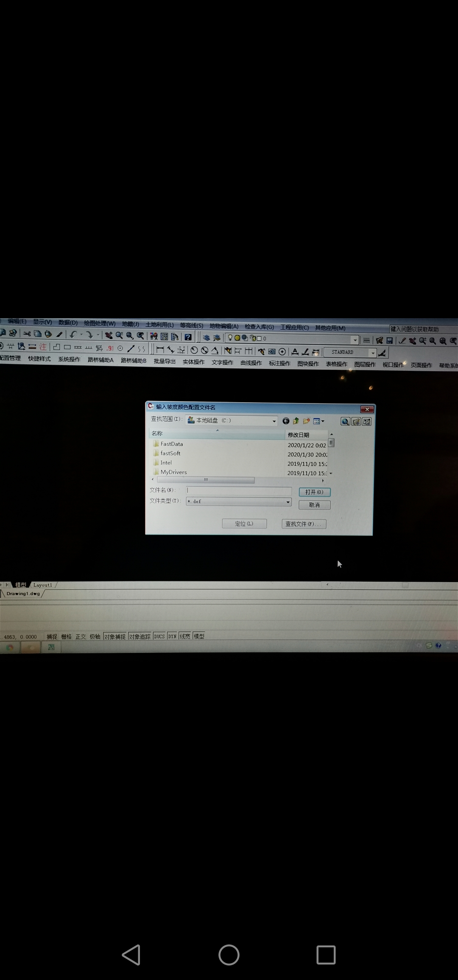The height and width of the screenshot is (980, 458).
Task: Toggle 对象追踪 object tracking button
Action: tap(140, 636)
